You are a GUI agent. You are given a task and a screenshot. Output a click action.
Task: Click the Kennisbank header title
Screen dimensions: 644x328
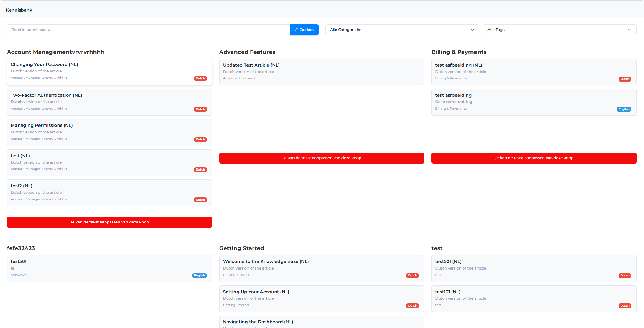click(19, 10)
